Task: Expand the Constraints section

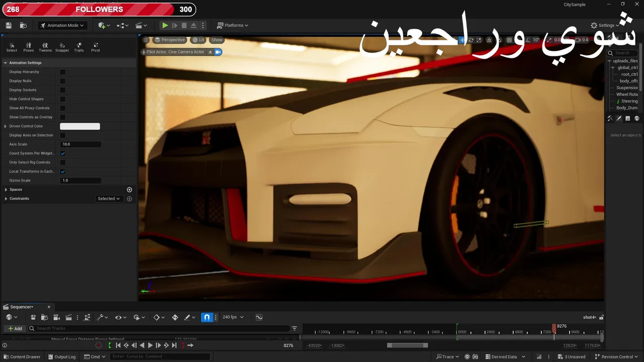Action: (x=6, y=199)
